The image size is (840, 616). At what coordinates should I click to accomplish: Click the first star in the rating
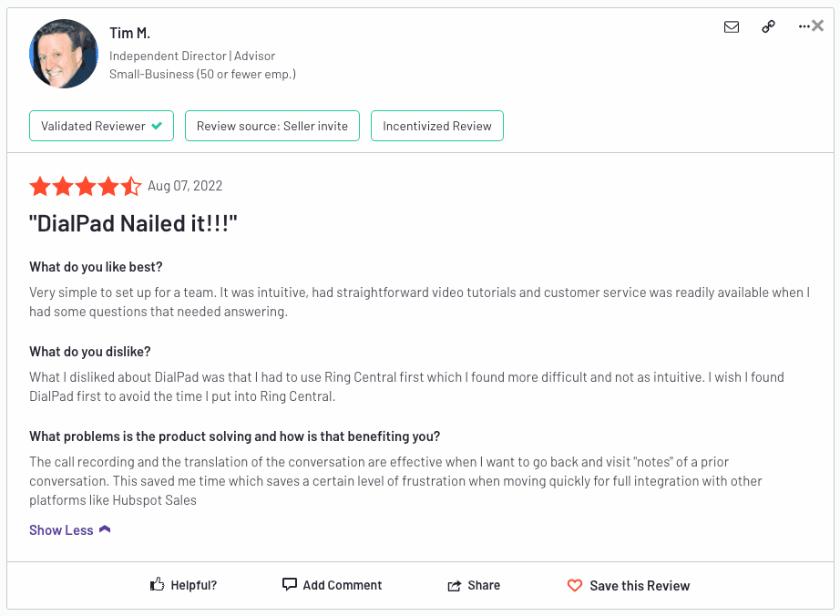tap(41, 186)
